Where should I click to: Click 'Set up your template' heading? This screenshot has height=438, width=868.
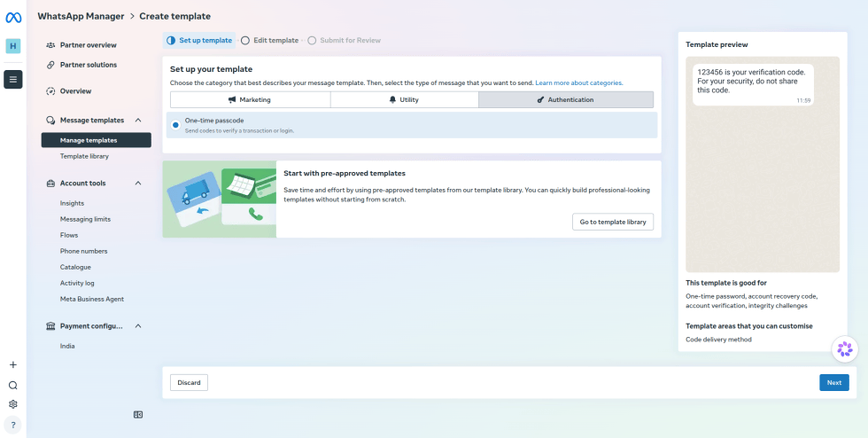[211, 69]
